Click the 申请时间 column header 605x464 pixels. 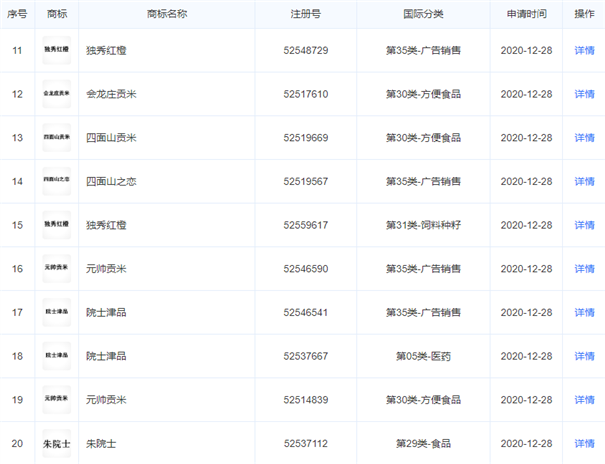(526, 14)
